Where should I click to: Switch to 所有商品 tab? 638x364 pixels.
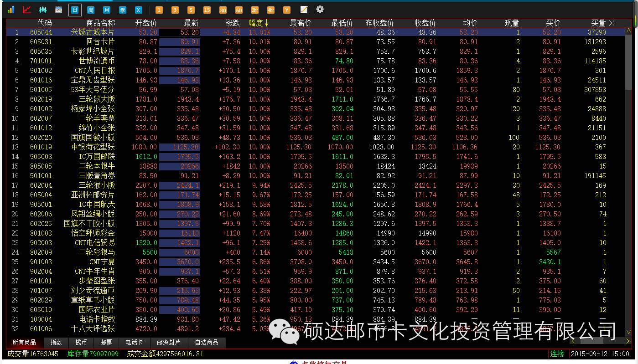[x=24, y=343]
